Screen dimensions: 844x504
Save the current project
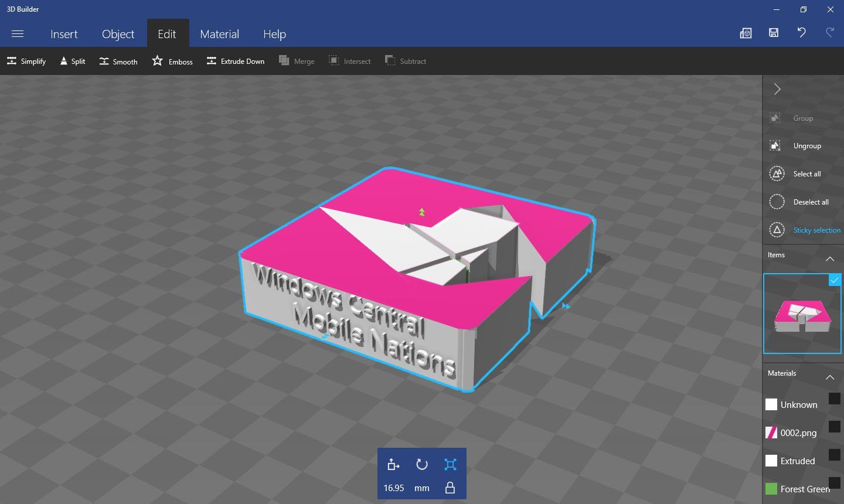[773, 33]
